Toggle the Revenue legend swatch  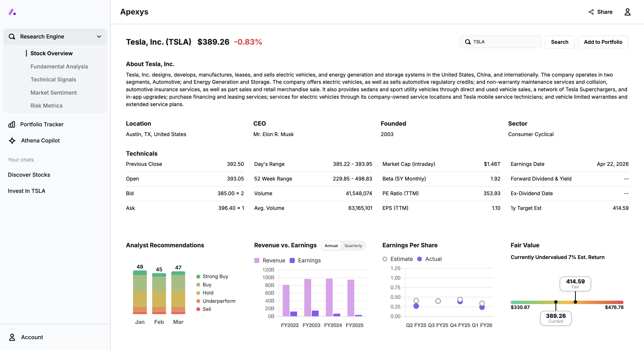(257, 260)
